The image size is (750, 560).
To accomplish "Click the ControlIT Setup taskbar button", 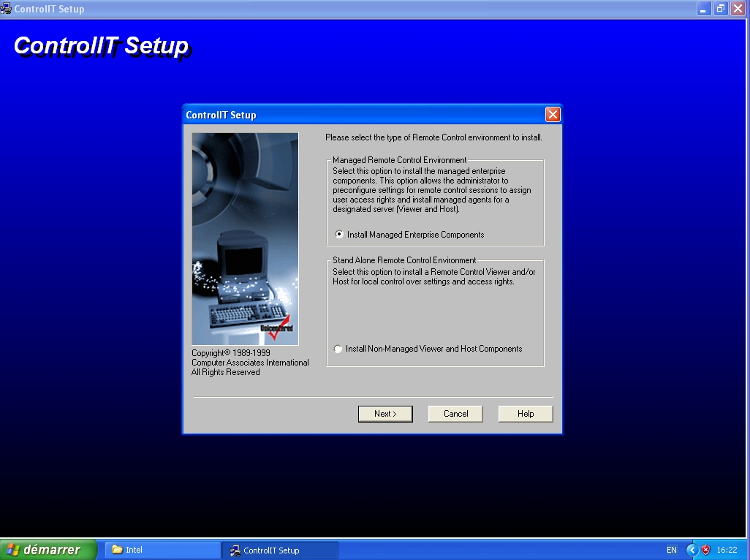I will [x=281, y=550].
